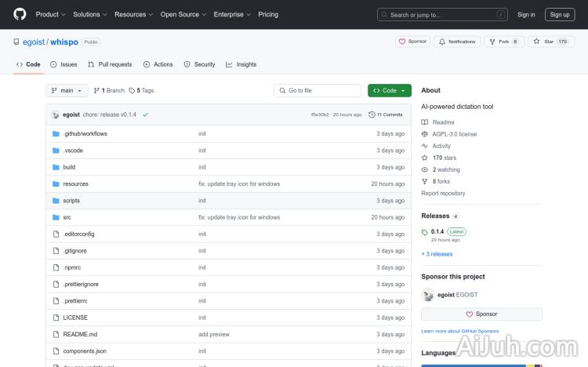Open the AGPL-3.0 license link
588x367 pixels.
pyautogui.click(x=454, y=134)
